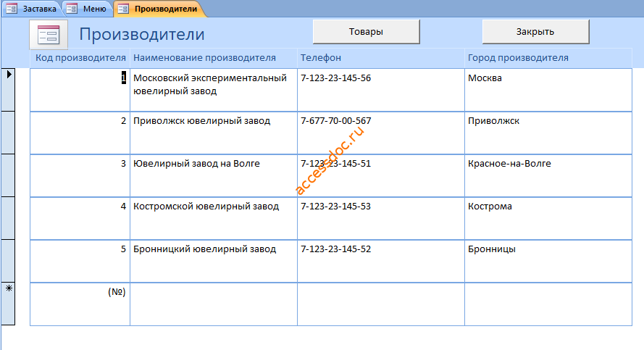Click the Код производителя column header
644x350 pixels.
click(x=80, y=58)
